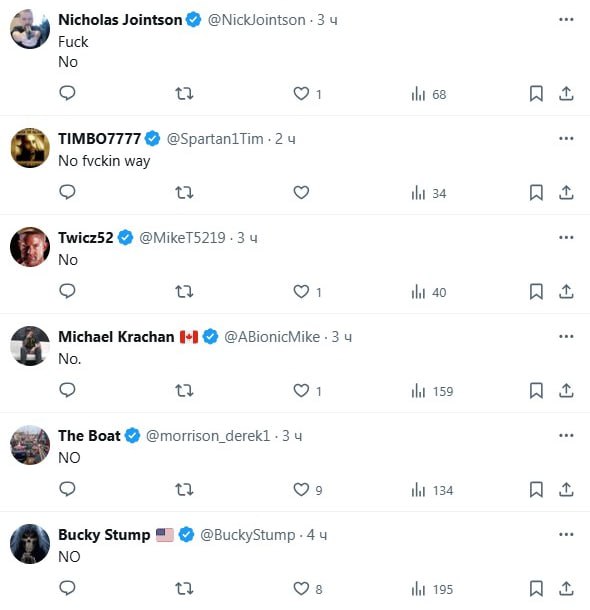
Task: Expand the three-dot menu for Bucky Stump's tweet
Action: pyautogui.click(x=566, y=535)
